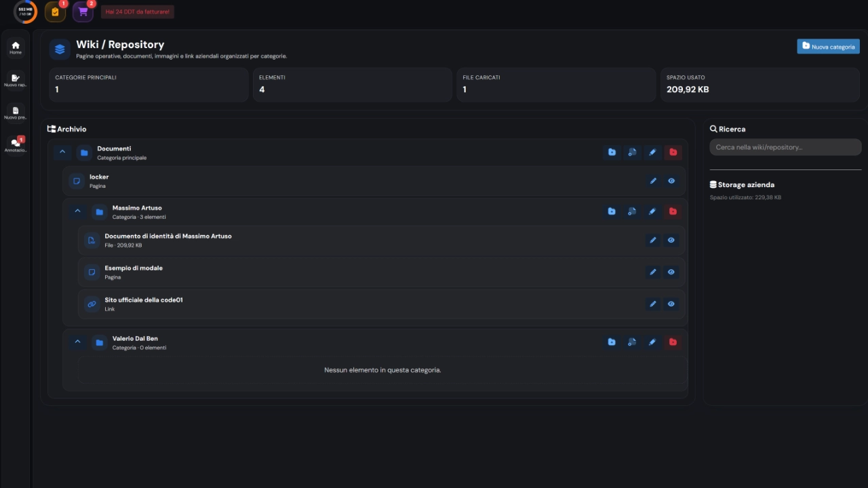Click the 'File caricati' stat card
Image resolution: width=868 pixels, height=488 pixels.
tap(556, 85)
